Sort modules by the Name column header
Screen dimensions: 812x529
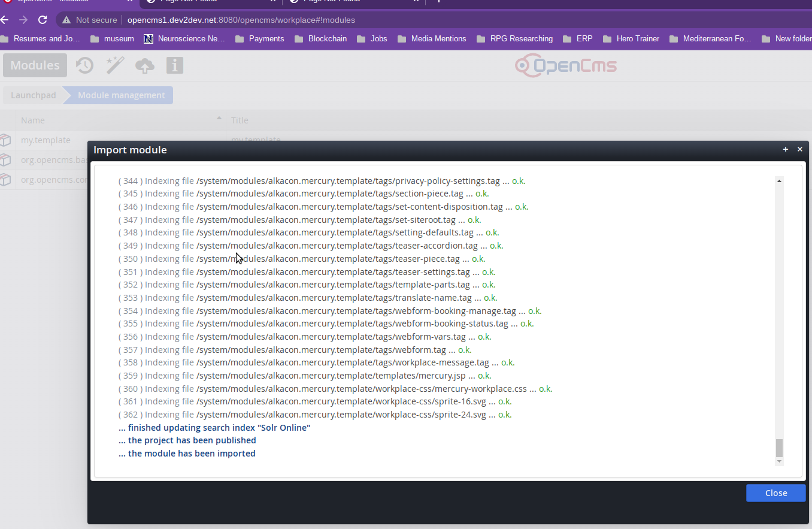coord(33,120)
